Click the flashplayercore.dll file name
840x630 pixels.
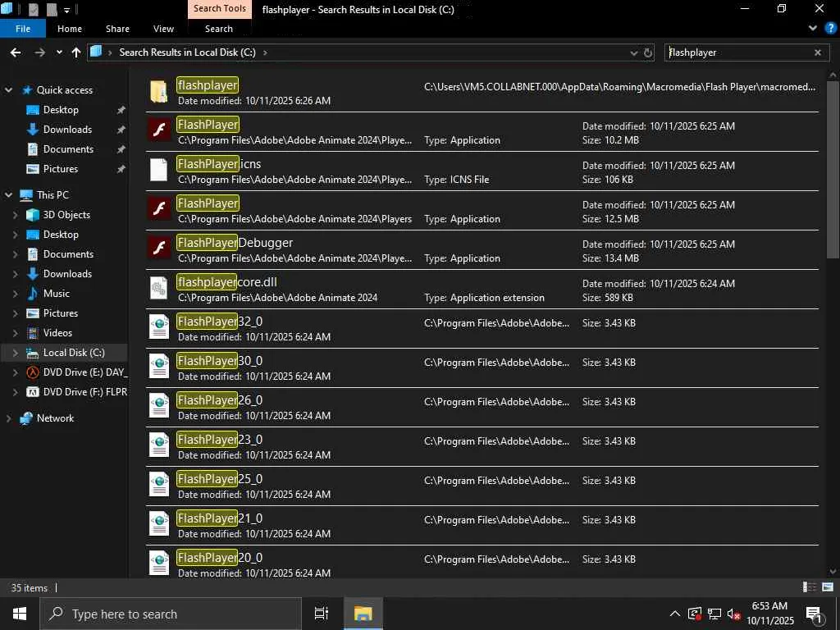pyautogui.click(x=227, y=282)
